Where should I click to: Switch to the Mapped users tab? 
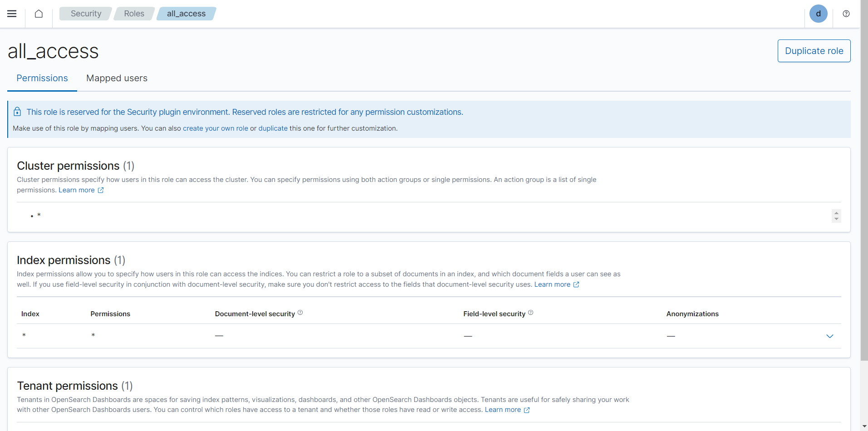point(117,78)
